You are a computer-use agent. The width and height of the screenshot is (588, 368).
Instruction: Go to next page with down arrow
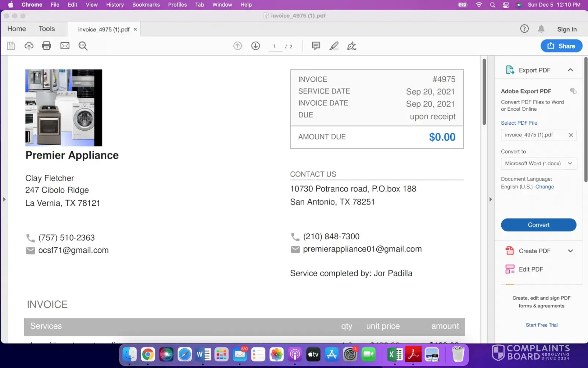click(255, 46)
